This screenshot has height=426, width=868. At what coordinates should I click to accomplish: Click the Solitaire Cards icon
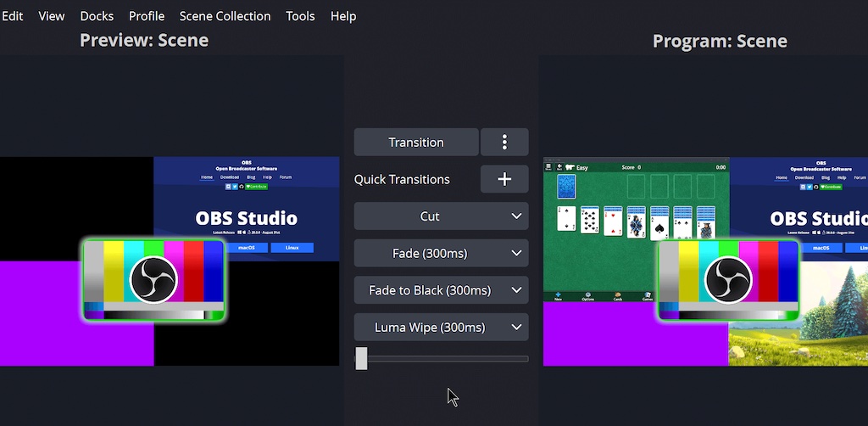click(617, 295)
